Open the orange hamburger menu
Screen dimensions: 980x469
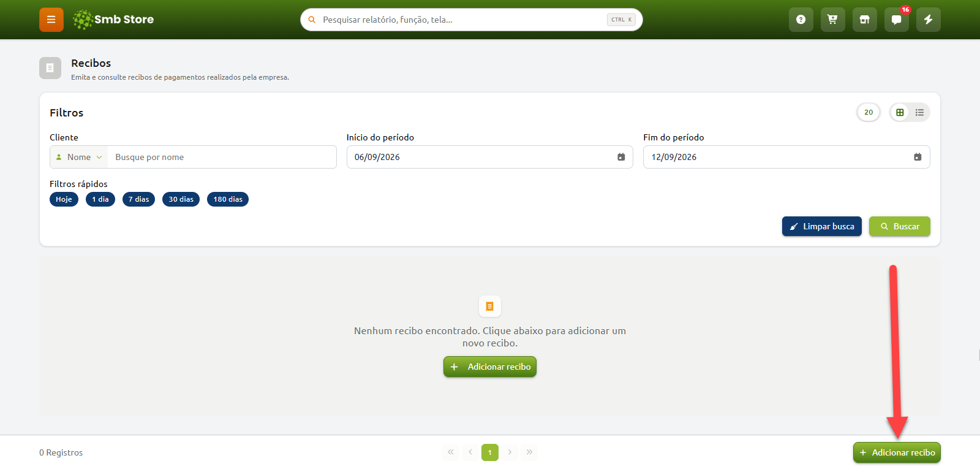[x=51, y=20]
